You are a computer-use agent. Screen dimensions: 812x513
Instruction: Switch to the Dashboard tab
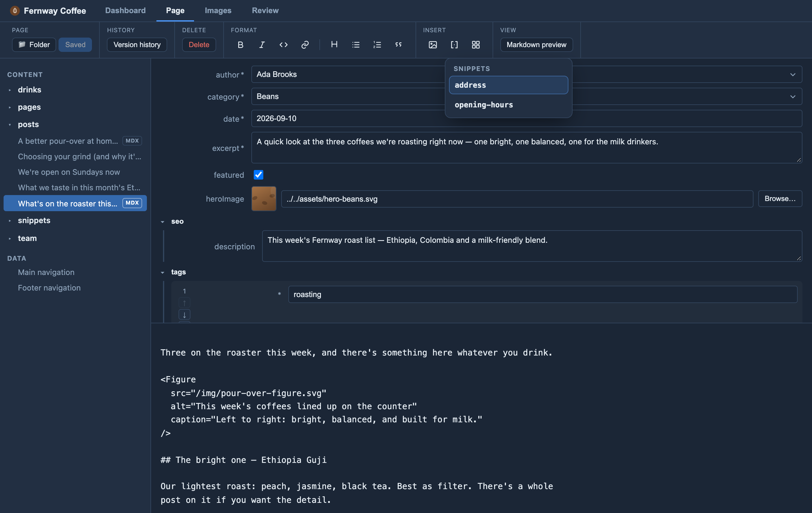click(x=125, y=10)
